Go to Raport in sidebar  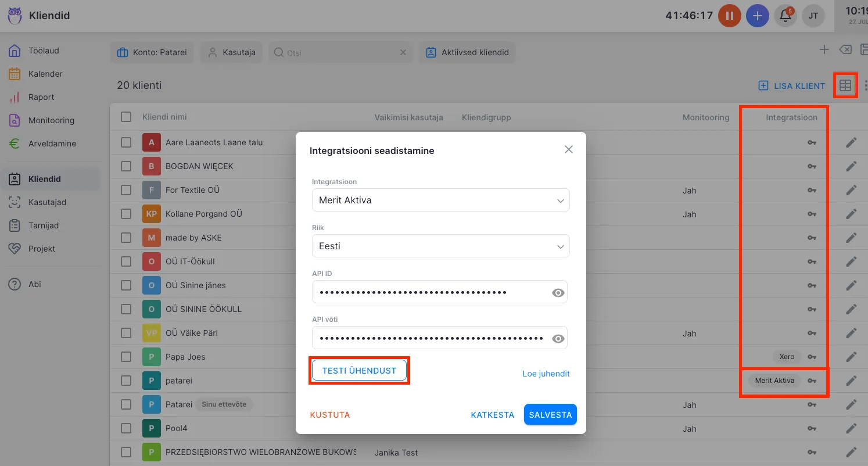(x=41, y=97)
